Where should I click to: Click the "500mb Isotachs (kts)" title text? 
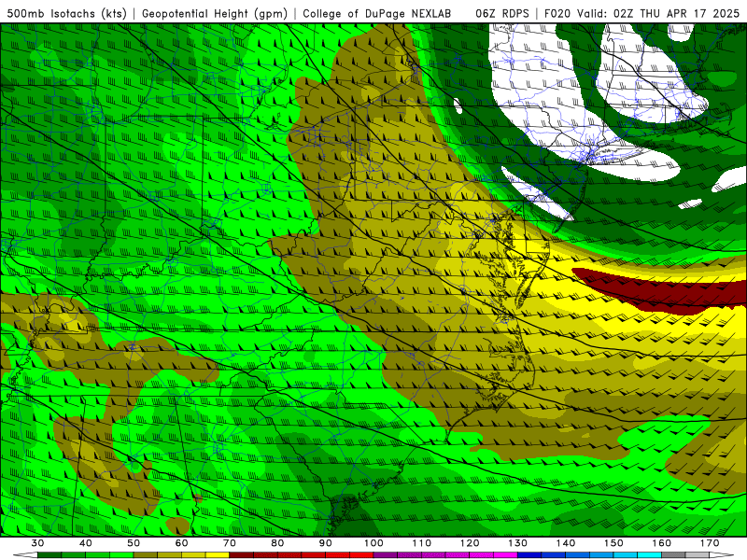coord(66,13)
